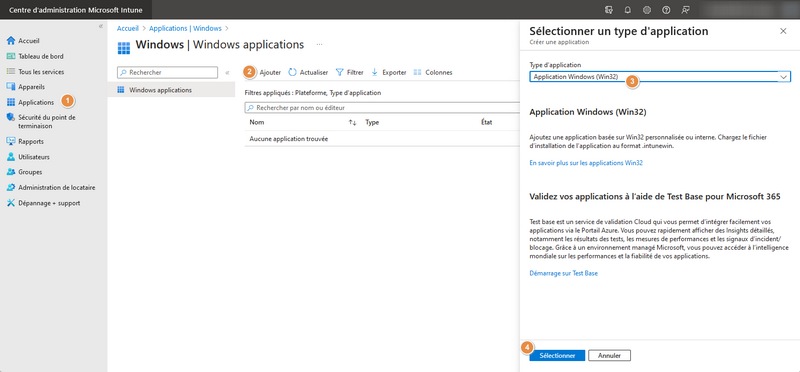Click the Sélectionner button
Screen dimensions: 800x372
tap(557, 356)
